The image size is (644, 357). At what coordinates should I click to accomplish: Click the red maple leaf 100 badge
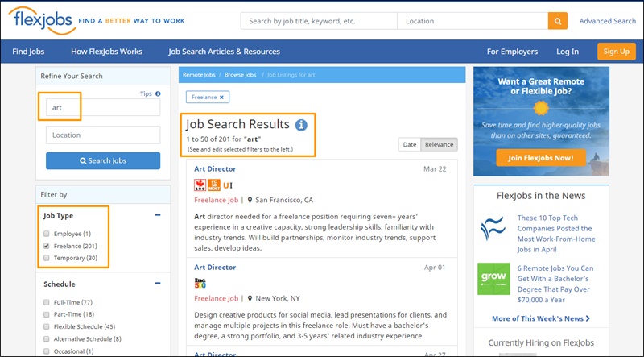pyautogui.click(x=200, y=185)
